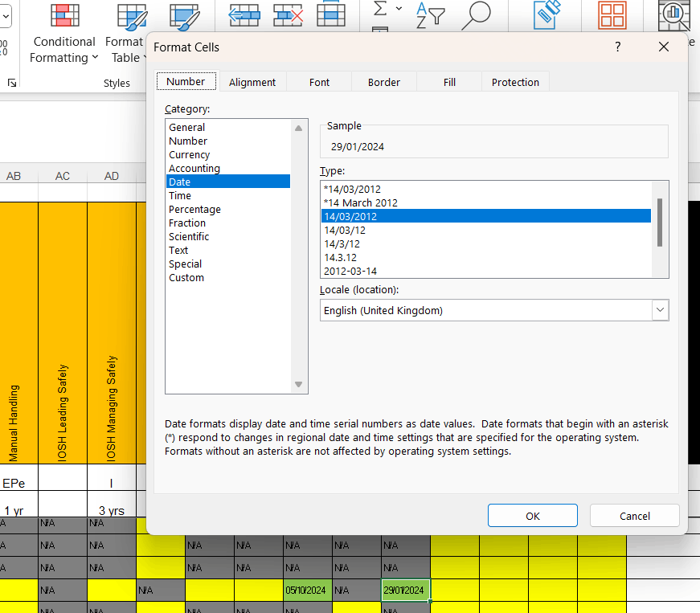Image resolution: width=700 pixels, height=613 pixels.
Task: Click Category list scroll up arrow
Action: (x=299, y=128)
